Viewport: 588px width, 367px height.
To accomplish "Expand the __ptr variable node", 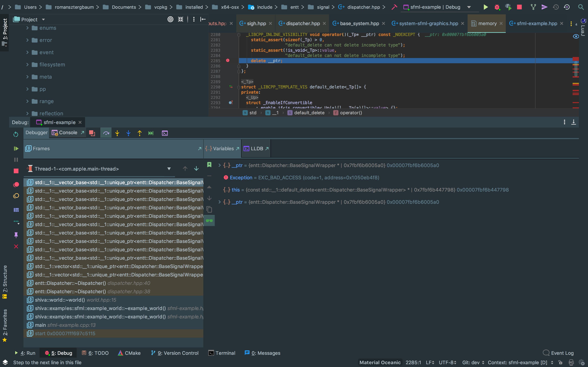I will click(219, 165).
